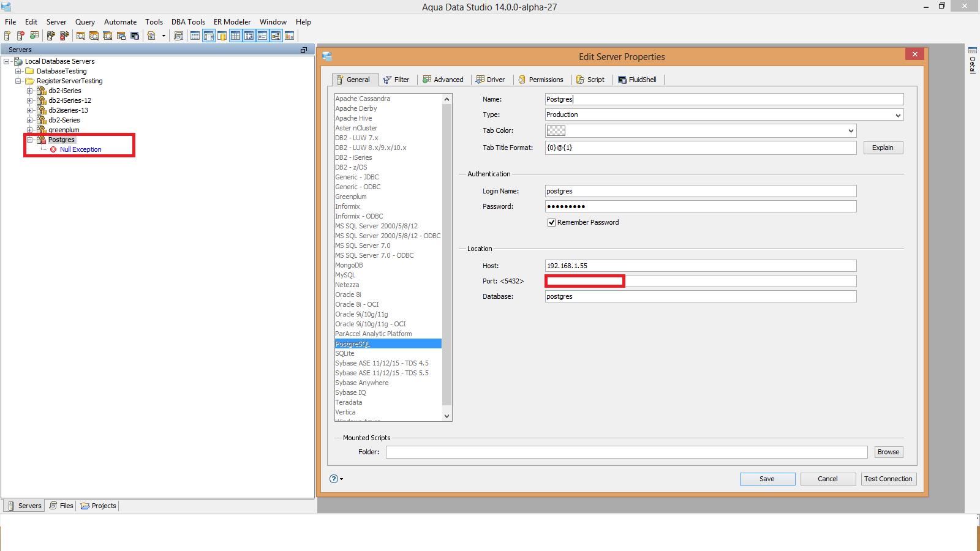The height and width of the screenshot is (551, 980).
Task: Click the database list scroll up arrow
Action: [447, 99]
